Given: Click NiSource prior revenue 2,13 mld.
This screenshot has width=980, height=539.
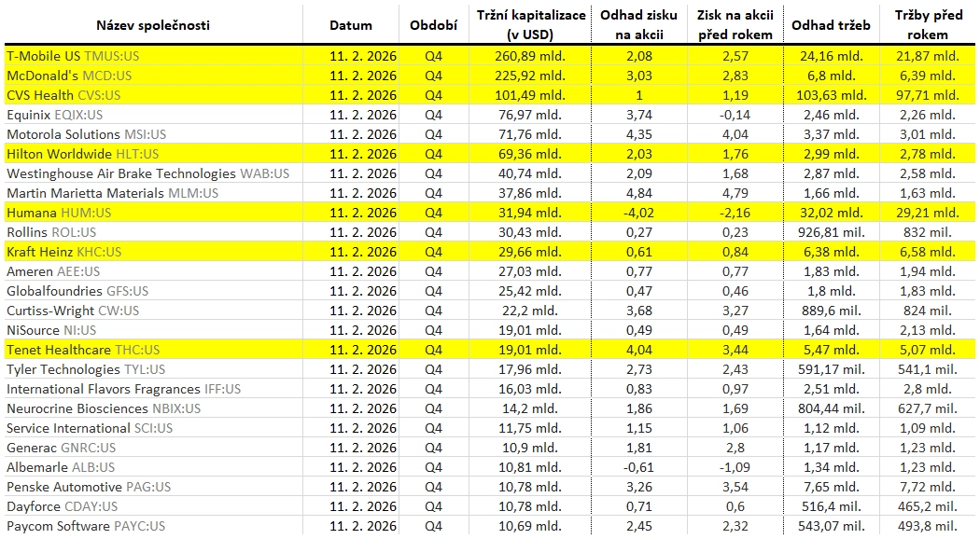Looking at the screenshot, I should 928,330.
